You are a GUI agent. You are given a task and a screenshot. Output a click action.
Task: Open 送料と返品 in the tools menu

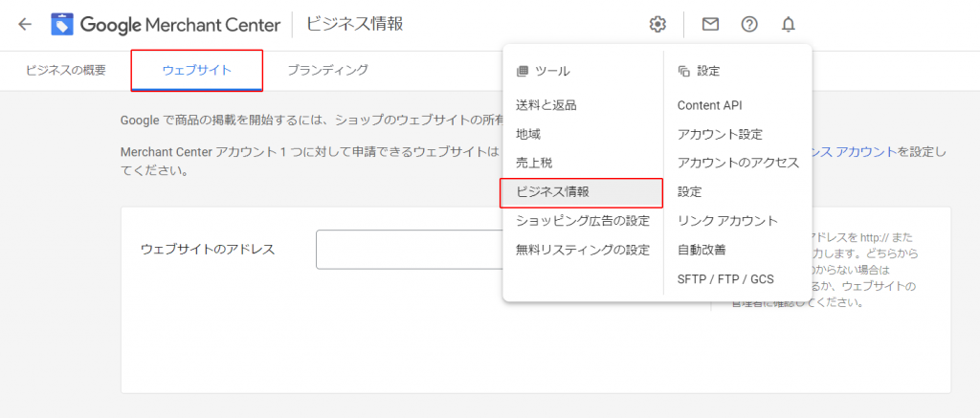coord(546,105)
